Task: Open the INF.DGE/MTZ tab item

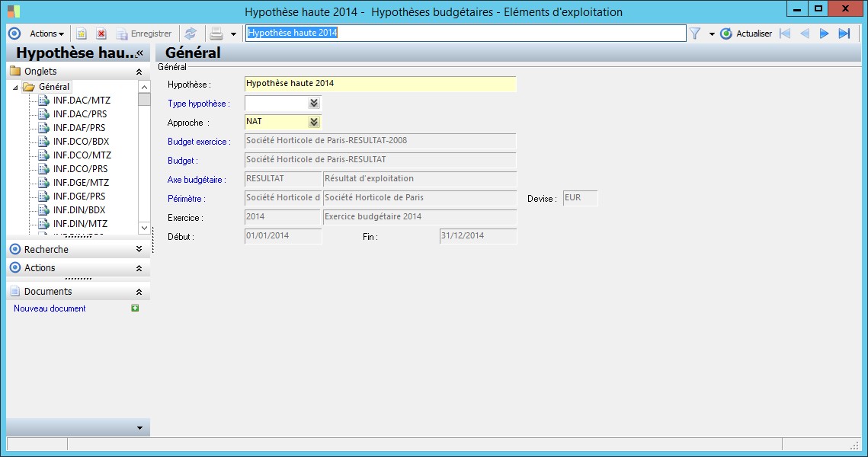Action: click(x=81, y=183)
